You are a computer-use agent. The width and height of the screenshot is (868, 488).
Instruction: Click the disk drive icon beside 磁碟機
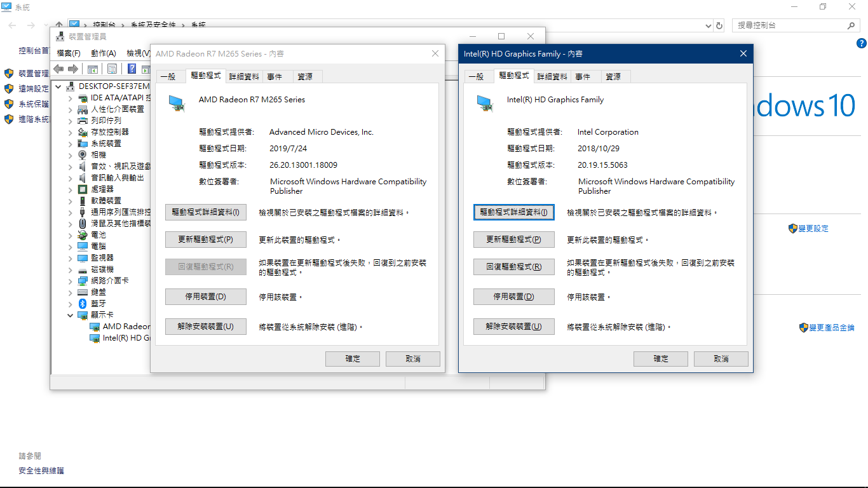(x=83, y=269)
